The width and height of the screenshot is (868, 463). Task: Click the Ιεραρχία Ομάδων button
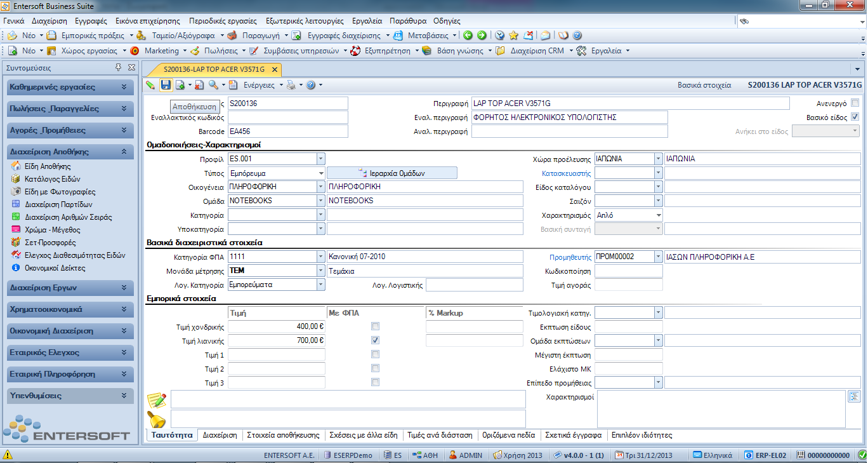(392, 173)
